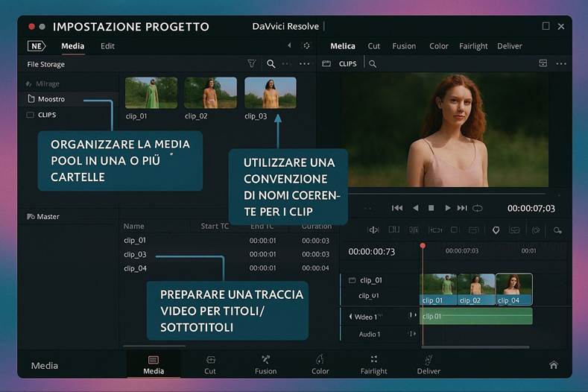Select the Media tab at top left
This screenshot has height=392, width=588.
[x=73, y=46]
